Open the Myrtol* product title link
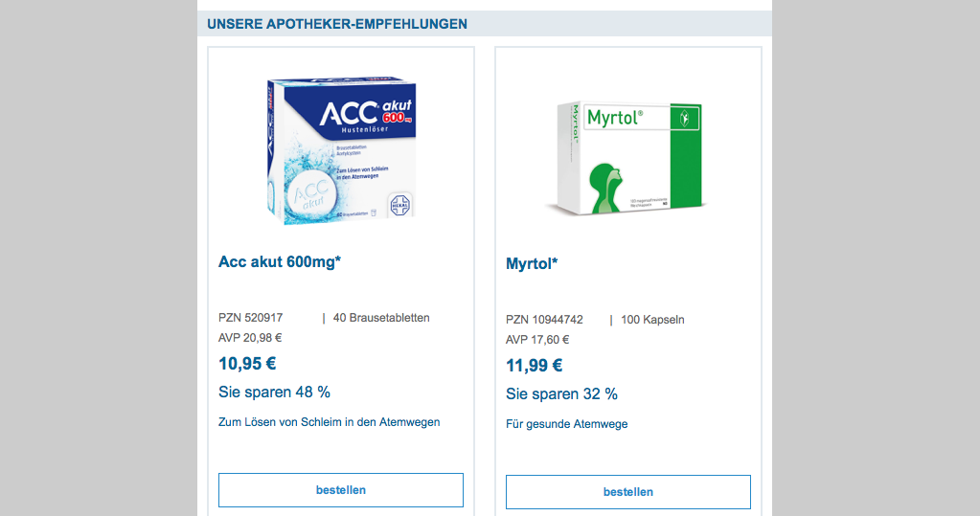980x516 pixels. click(532, 263)
